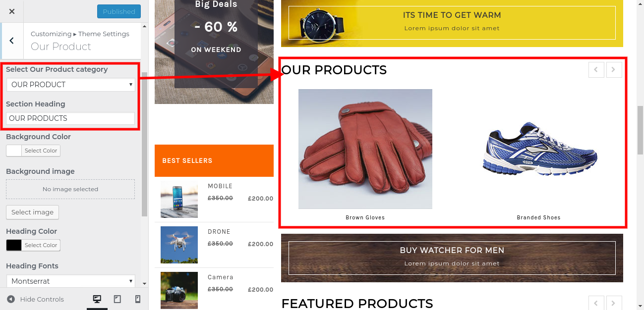
Task: Collapse the panel using the Hide Controls arrow
Action: click(x=11, y=299)
